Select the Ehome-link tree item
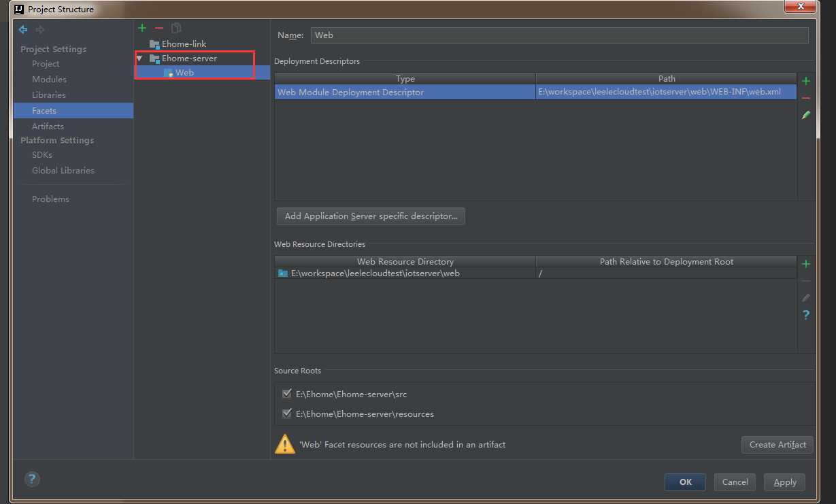The image size is (836, 504). coord(184,44)
